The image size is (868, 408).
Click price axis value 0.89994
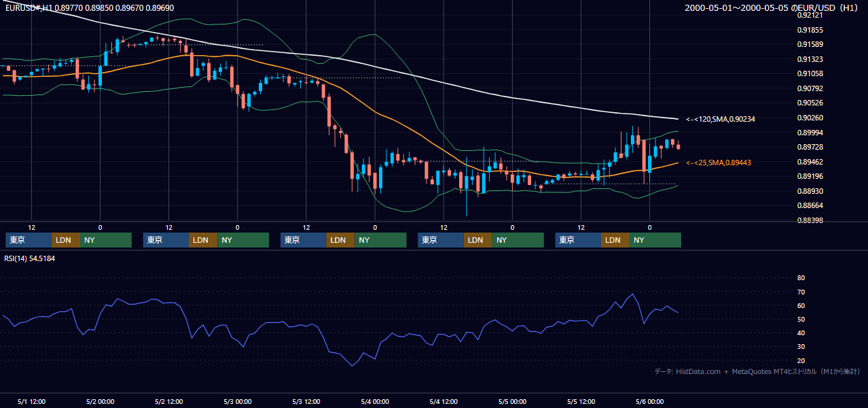810,133
